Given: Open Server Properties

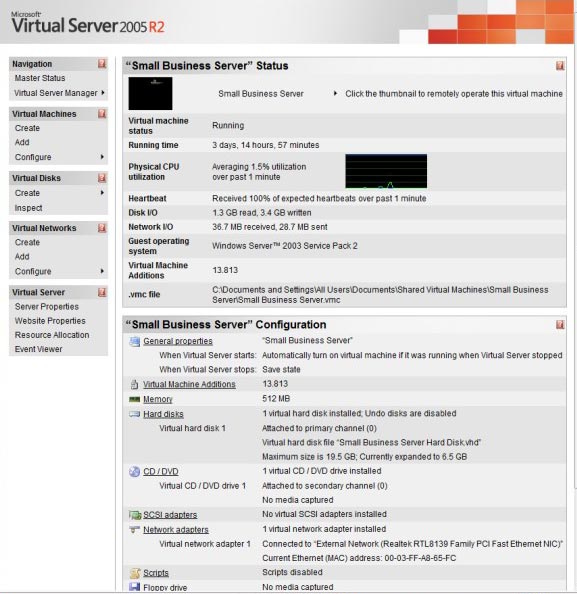Looking at the screenshot, I should 47,306.
